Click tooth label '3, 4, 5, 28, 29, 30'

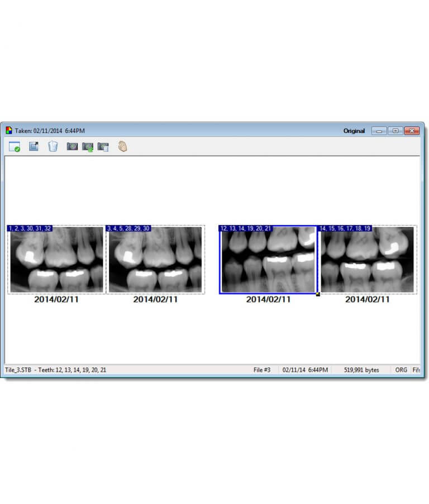tap(128, 228)
